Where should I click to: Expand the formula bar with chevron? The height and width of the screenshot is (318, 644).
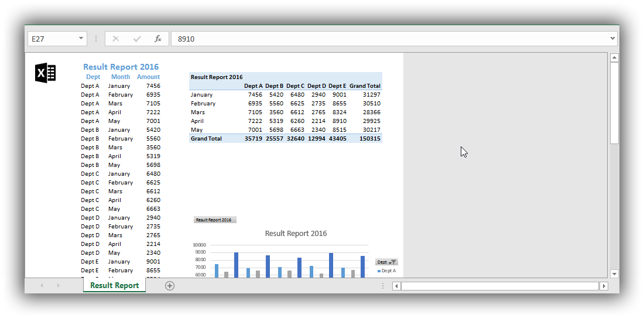click(x=613, y=39)
